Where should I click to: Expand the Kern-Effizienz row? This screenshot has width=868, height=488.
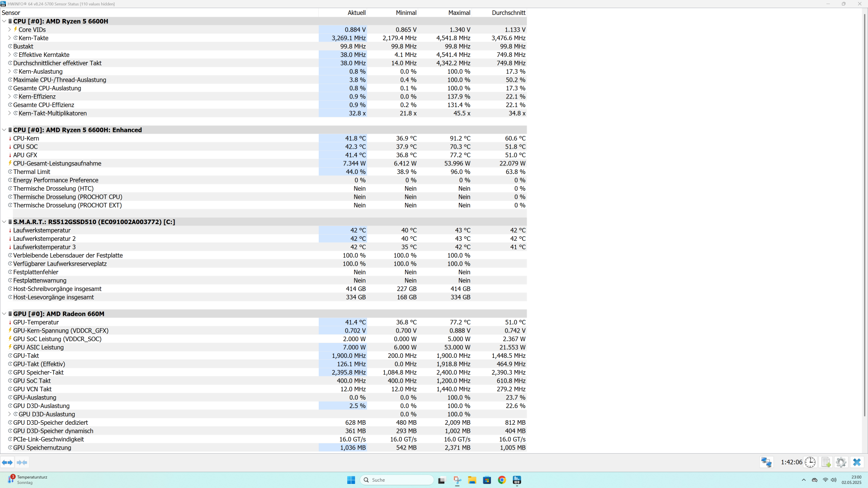9,96
